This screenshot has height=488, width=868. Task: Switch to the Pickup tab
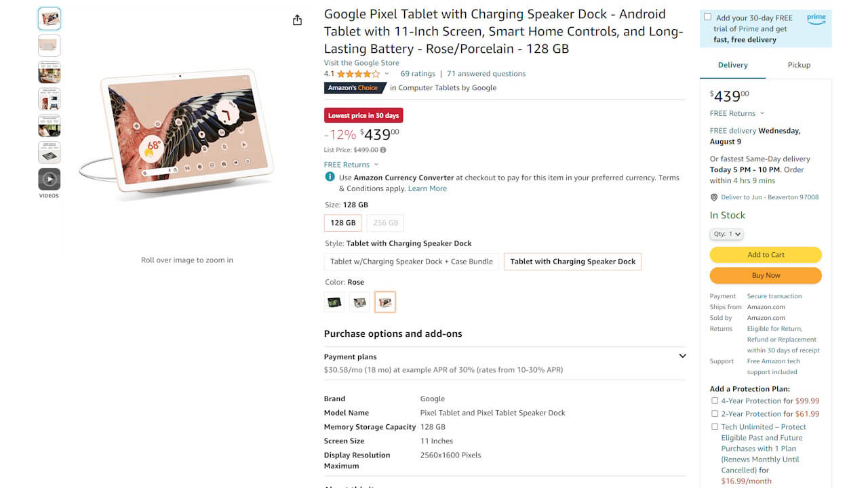pyautogui.click(x=799, y=64)
